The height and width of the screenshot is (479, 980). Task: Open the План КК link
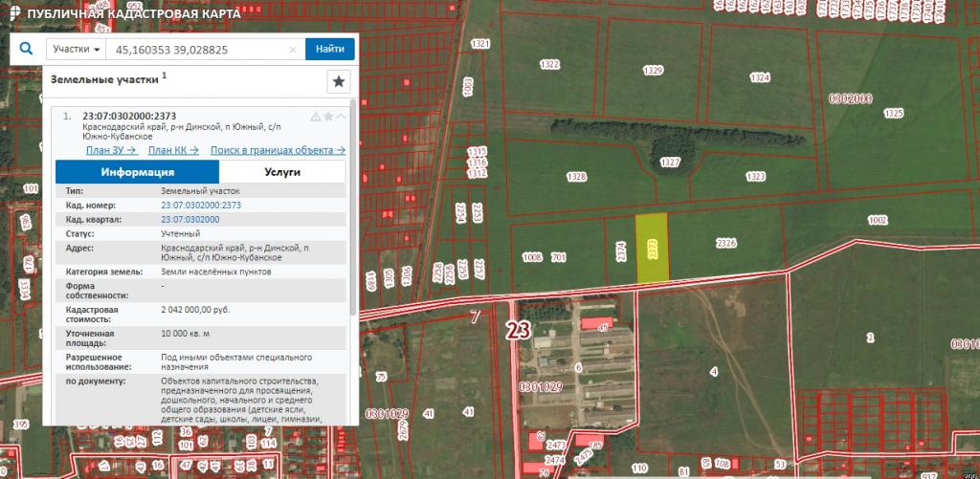(x=173, y=150)
